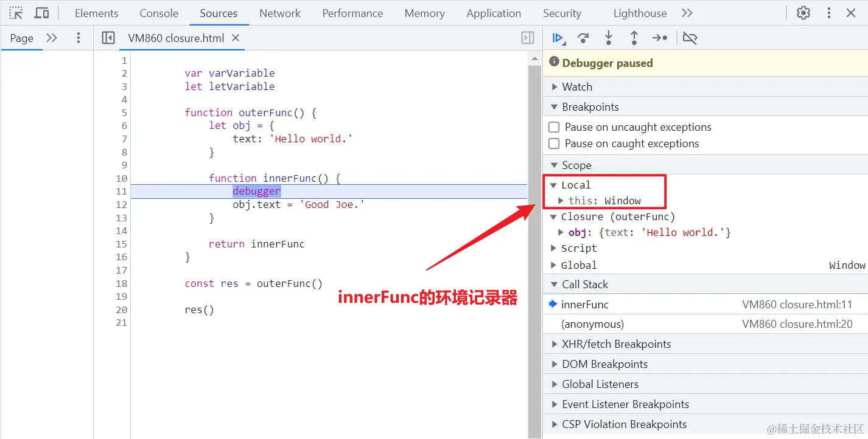This screenshot has height=439, width=868.
Task: Expand the this: Window entry
Action: tap(561, 201)
